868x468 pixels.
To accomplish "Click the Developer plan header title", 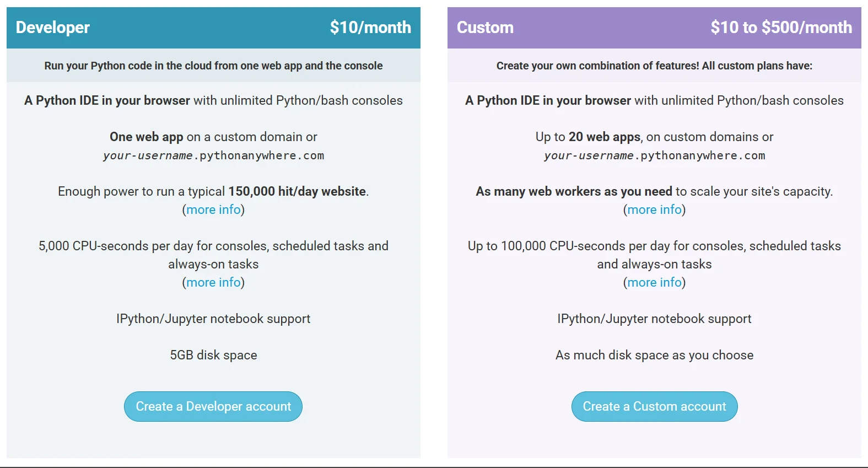I will 53,28.
